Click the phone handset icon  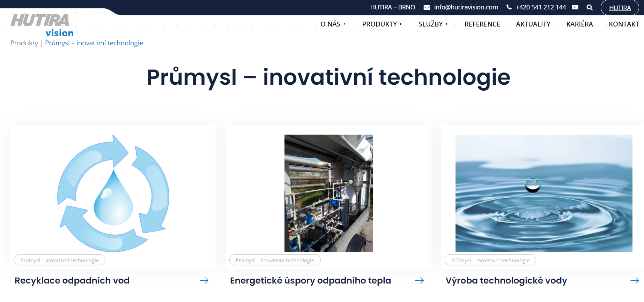pyautogui.click(x=509, y=7)
